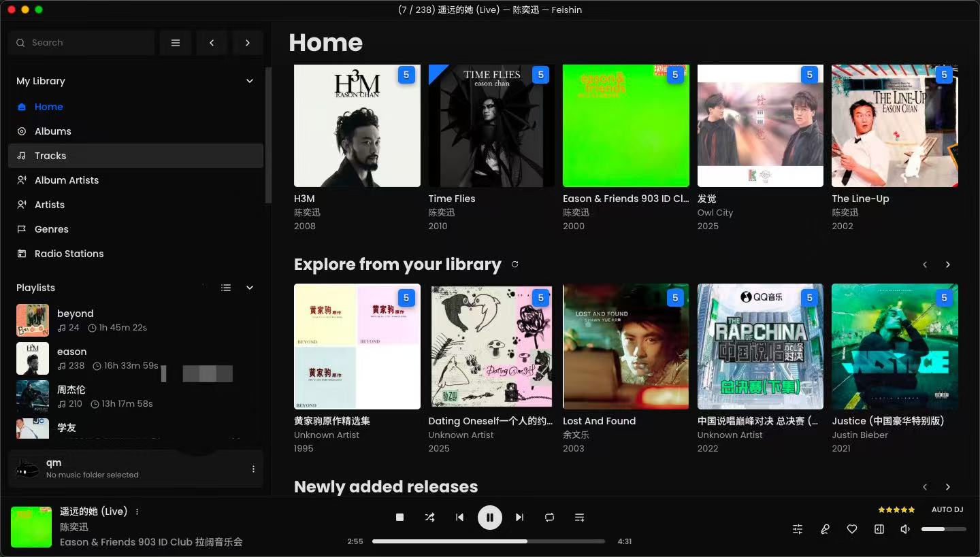This screenshot has width=980, height=557.
Task: Open Album Artists in the sidebar
Action: tap(136, 180)
